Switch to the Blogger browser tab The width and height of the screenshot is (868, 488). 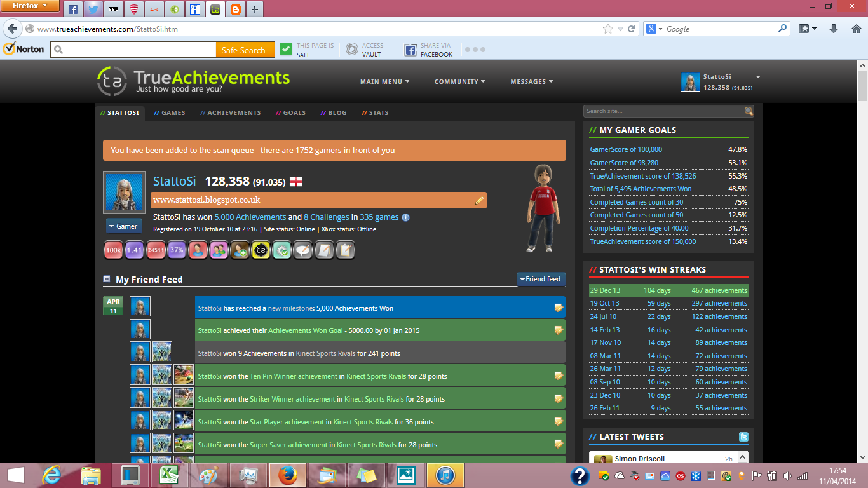236,10
